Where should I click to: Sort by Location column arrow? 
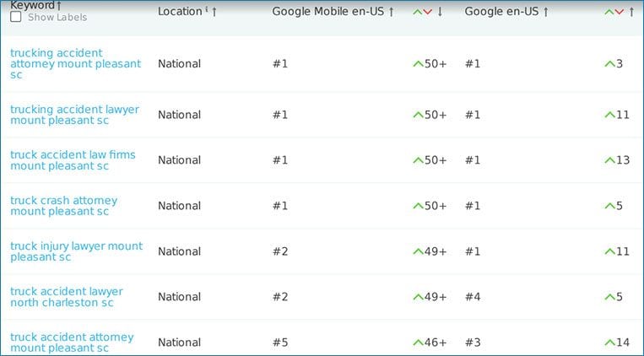[x=214, y=12]
